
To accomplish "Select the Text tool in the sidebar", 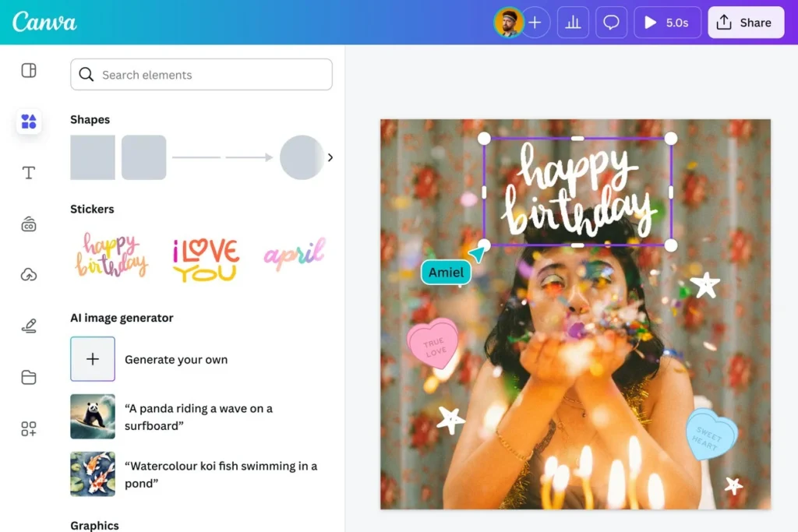I will point(28,173).
